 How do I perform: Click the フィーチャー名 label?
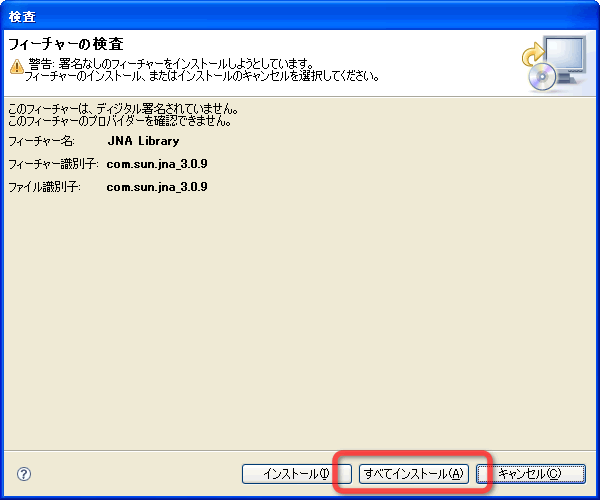tap(41, 141)
